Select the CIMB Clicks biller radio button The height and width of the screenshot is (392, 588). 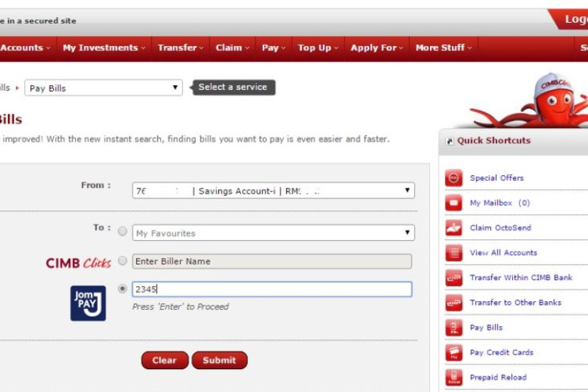[123, 261]
